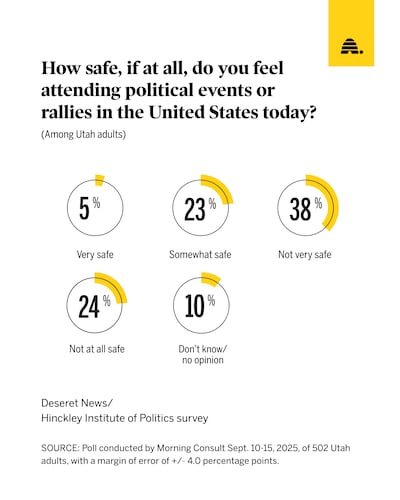Click the 23% Somewhat safe donut chart

click(201, 207)
